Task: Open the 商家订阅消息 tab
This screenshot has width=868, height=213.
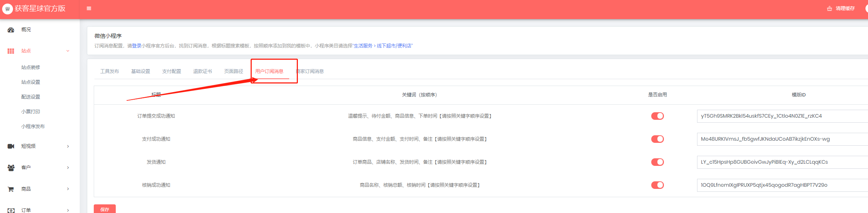Action: click(310, 71)
